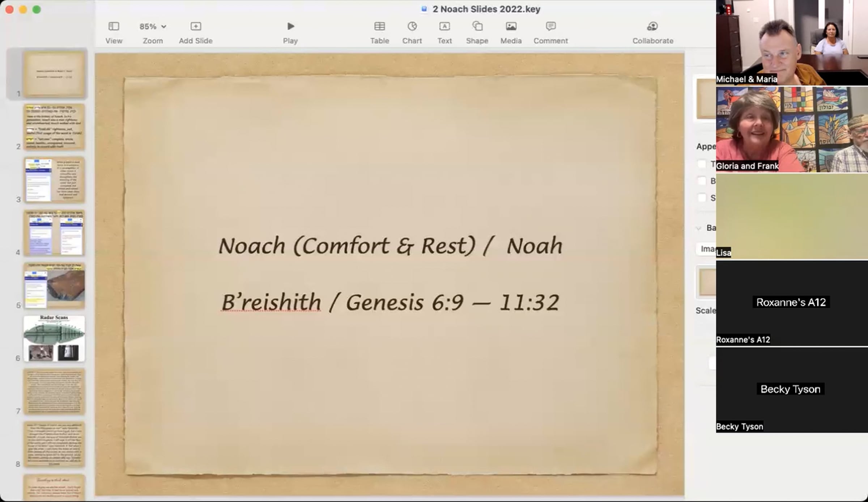
Task: Insert a Chart
Action: point(412,26)
